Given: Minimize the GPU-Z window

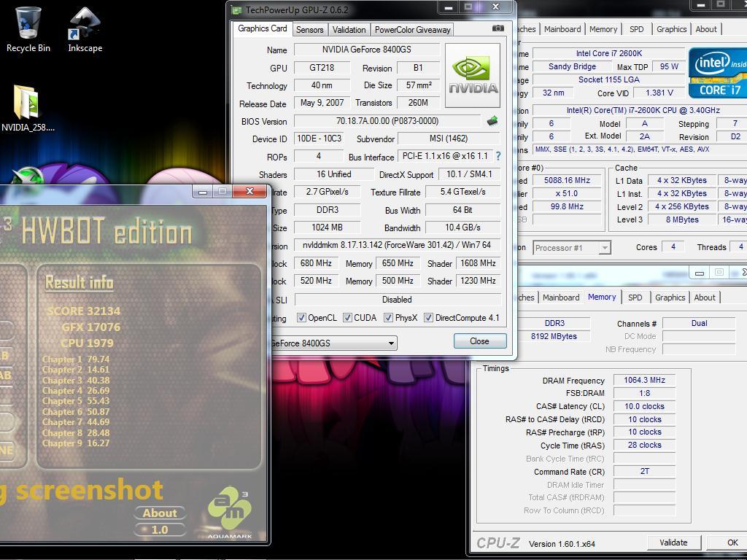Looking at the screenshot, I should tap(449, 7).
